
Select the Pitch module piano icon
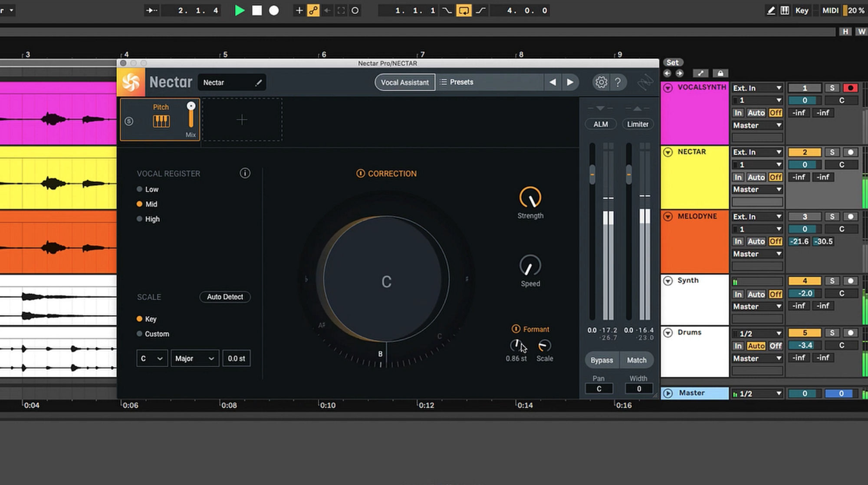tap(161, 121)
